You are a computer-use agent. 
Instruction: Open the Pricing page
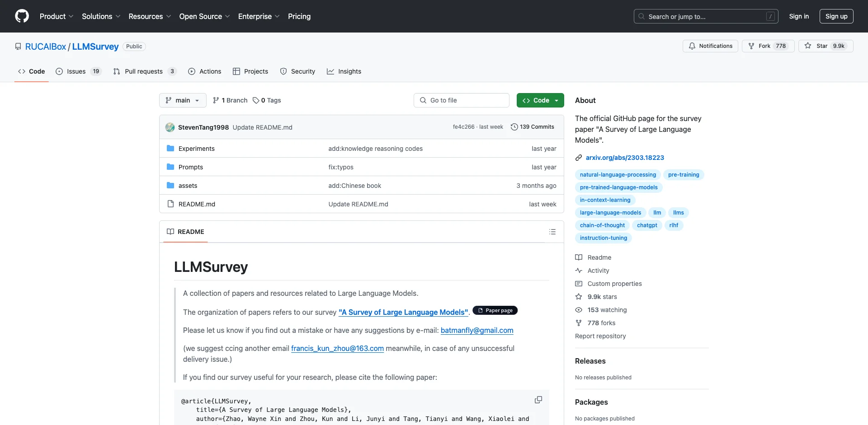tap(299, 16)
